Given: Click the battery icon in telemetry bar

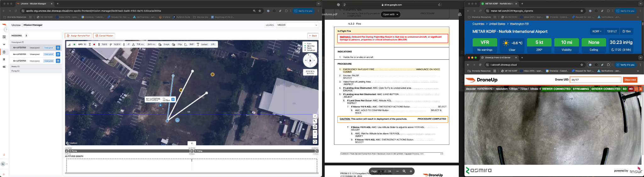Looking at the screenshot, I should (99, 45).
